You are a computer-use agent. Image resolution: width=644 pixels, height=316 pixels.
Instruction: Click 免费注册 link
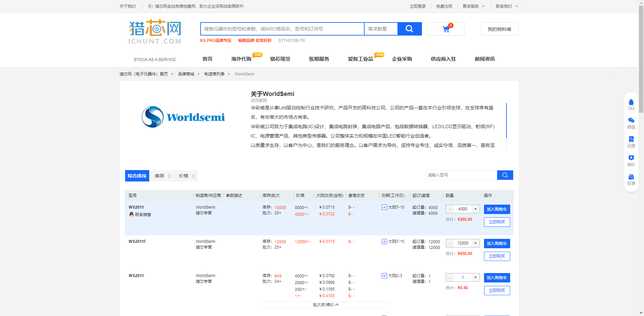pyautogui.click(x=444, y=6)
